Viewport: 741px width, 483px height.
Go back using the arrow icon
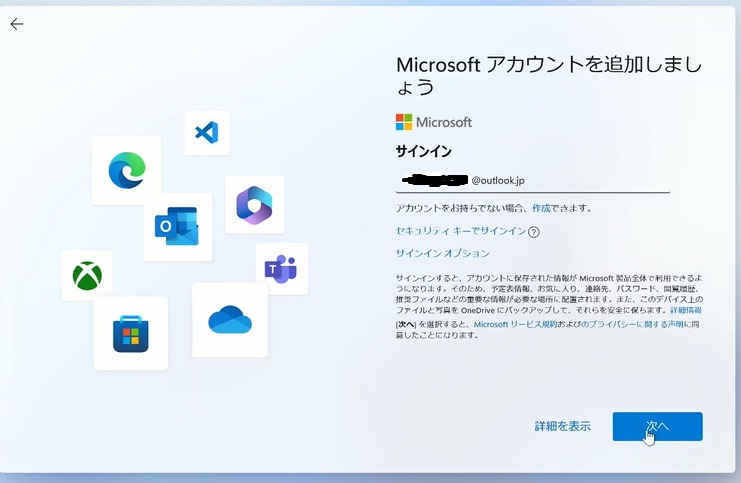point(17,24)
